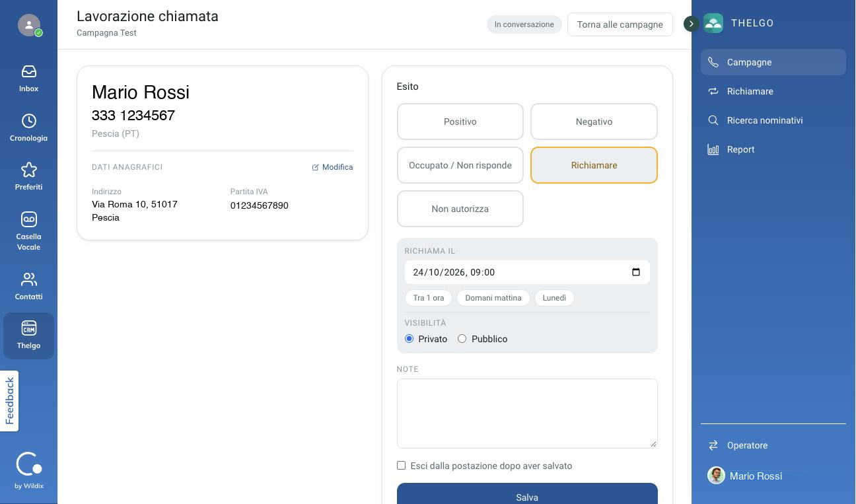Check Esci dalla postazione dopo aver salvato
856x504 pixels.
401,466
